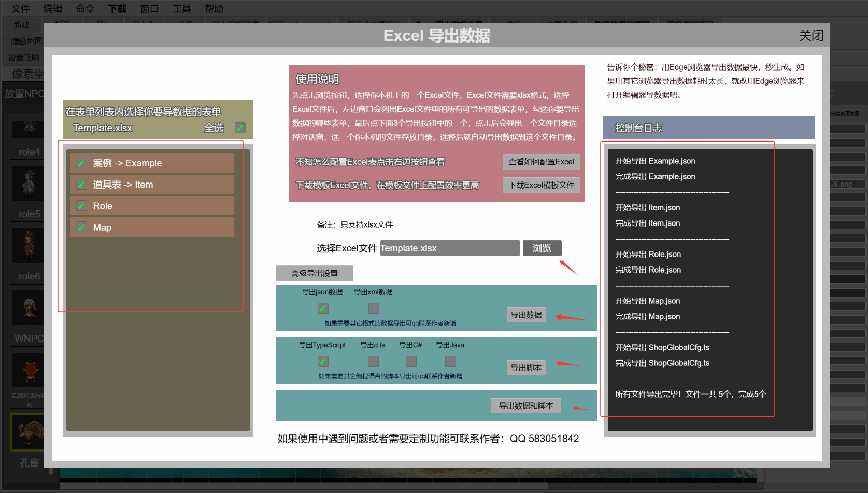
Task: Click the 选择Excel文件 path input field
Action: click(450, 248)
